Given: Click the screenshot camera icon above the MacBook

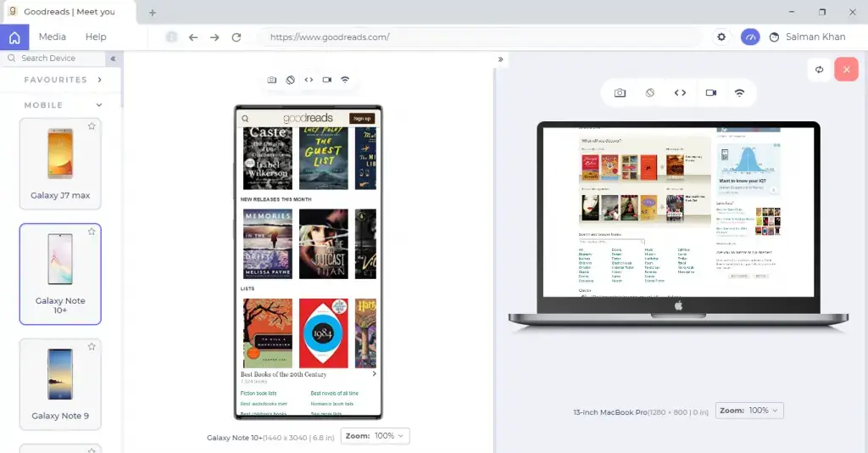Looking at the screenshot, I should click(x=620, y=93).
